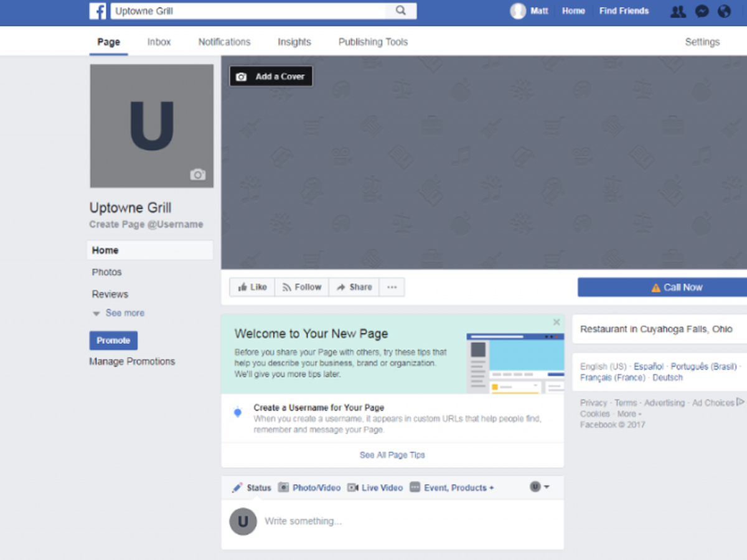Open the three-dots more actions button
The height and width of the screenshot is (560, 747).
pyautogui.click(x=392, y=287)
